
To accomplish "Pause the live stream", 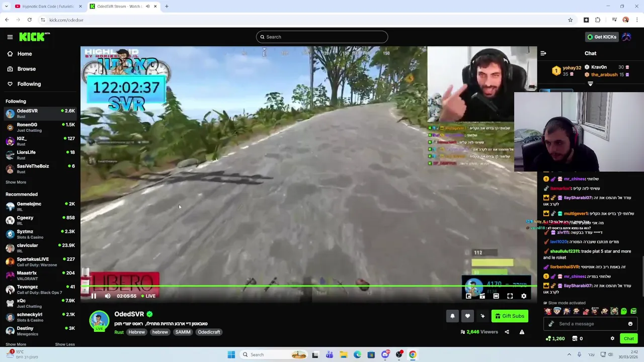I will (x=94, y=296).
